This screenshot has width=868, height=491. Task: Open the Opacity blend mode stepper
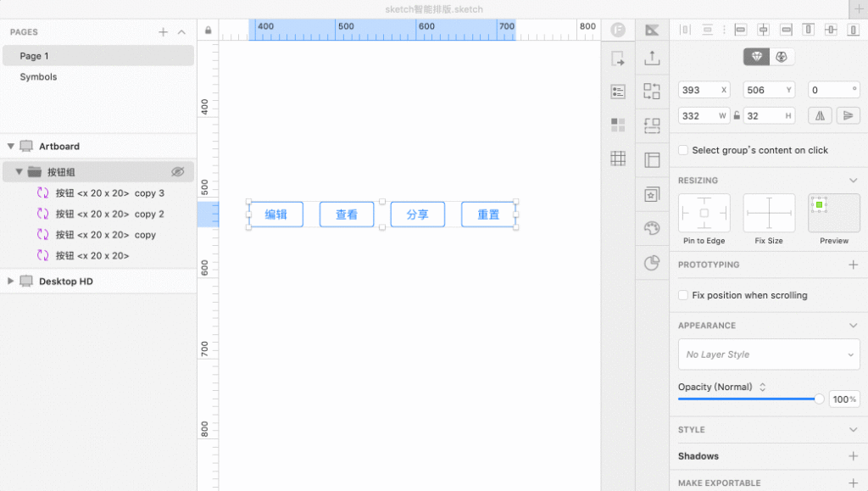(762, 387)
